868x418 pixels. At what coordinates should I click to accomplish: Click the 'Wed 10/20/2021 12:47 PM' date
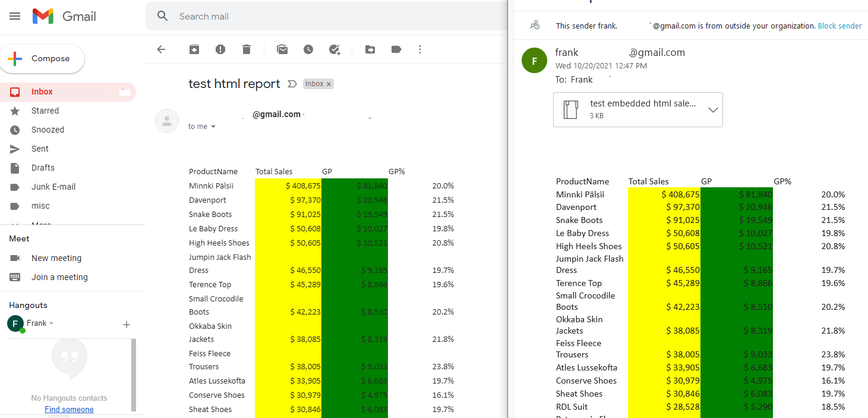coord(601,66)
